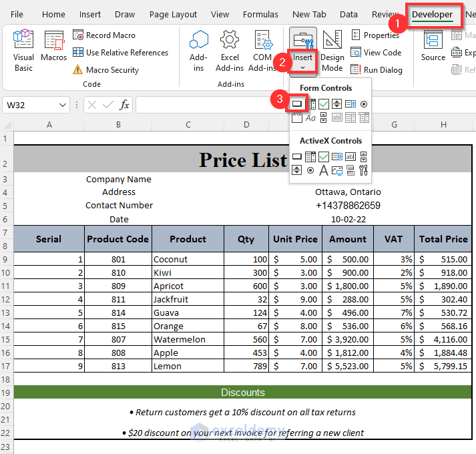Click the Watermelon cell
Image resolution: width=476 pixels, height=454 pixels.
tap(188, 339)
